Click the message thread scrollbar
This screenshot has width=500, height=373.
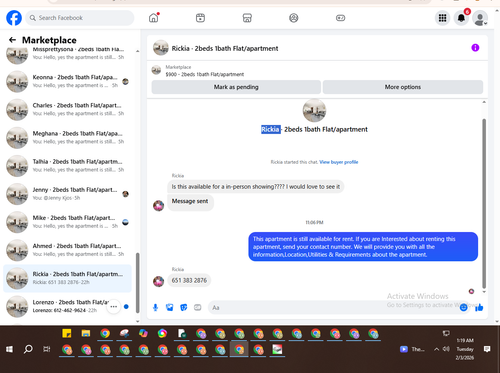[x=484, y=203]
